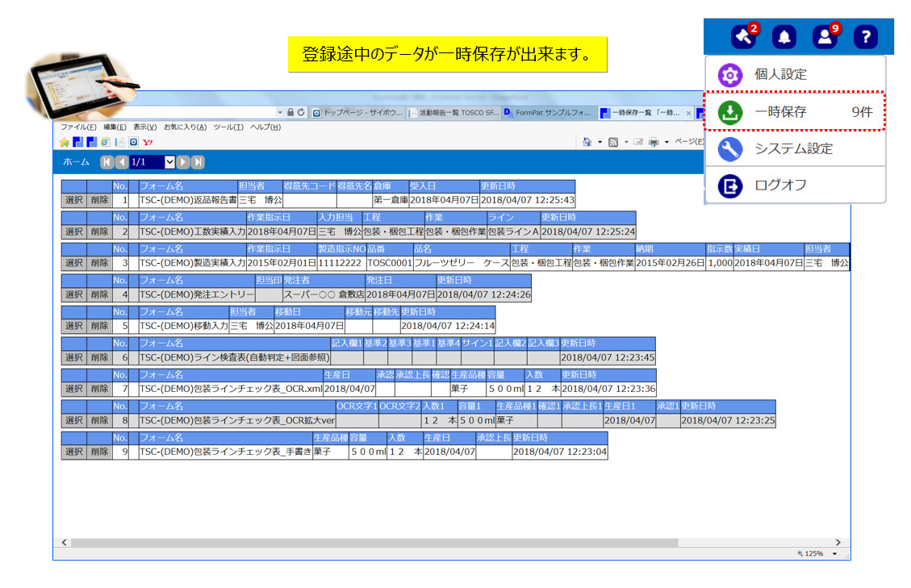Click the scroll left arrow
The width and height of the screenshot is (911, 588).
click(65, 543)
